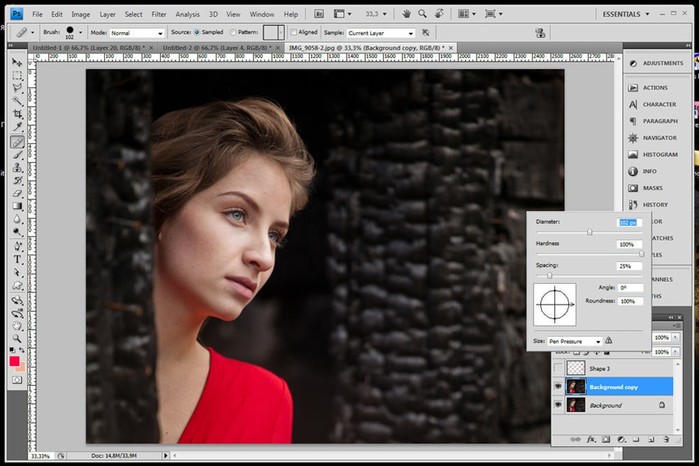This screenshot has height=466, width=699.
Task: Select the Gradient tool
Action: (17, 206)
